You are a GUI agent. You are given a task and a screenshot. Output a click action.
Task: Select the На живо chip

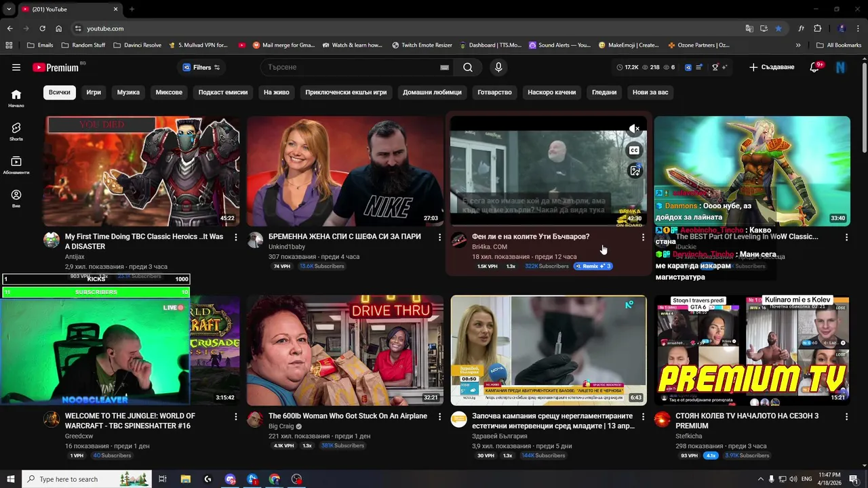tap(276, 92)
